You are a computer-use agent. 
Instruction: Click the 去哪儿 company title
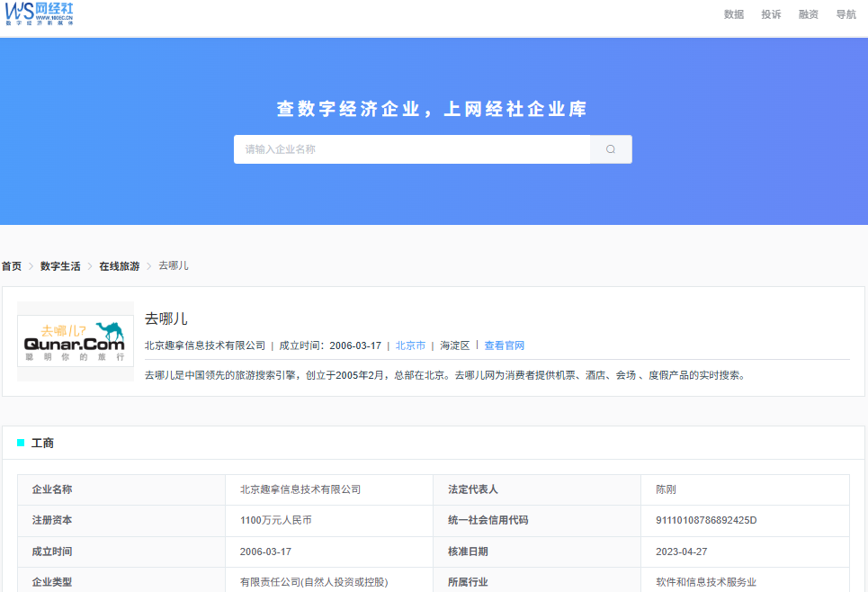click(166, 319)
